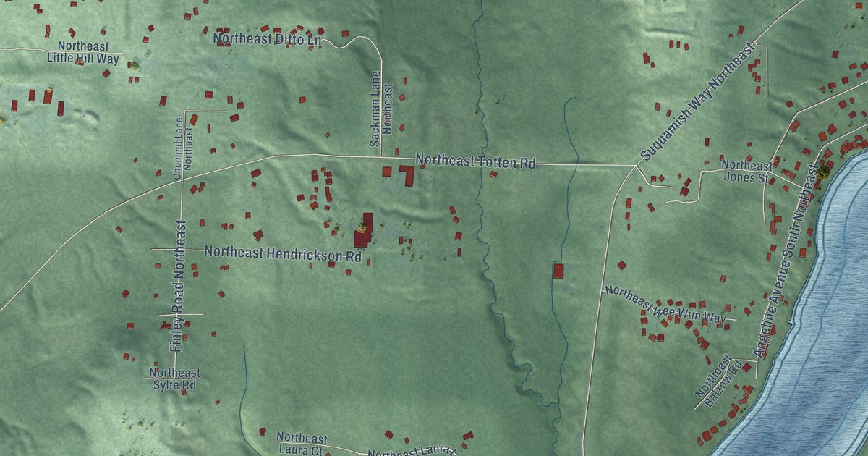This screenshot has height=456, width=868.
Task: Click the L-shaped red building on Totten Rd
Action: tap(408, 176)
